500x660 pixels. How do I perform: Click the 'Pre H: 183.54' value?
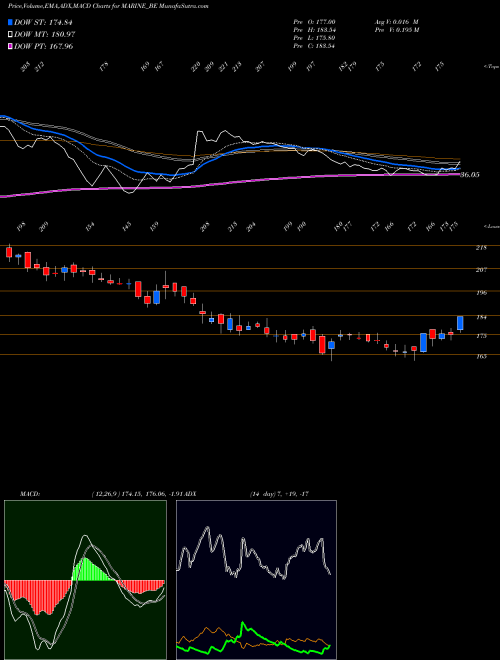pyautogui.click(x=314, y=30)
